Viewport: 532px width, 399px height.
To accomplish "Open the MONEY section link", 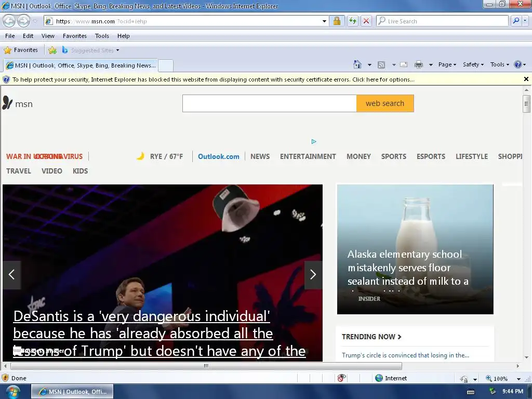I will coord(358,156).
